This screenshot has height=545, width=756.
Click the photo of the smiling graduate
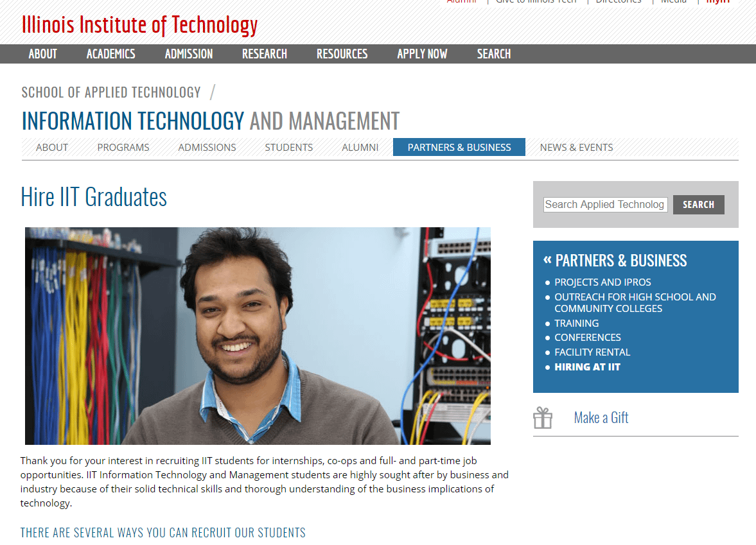(x=258, y=336)
